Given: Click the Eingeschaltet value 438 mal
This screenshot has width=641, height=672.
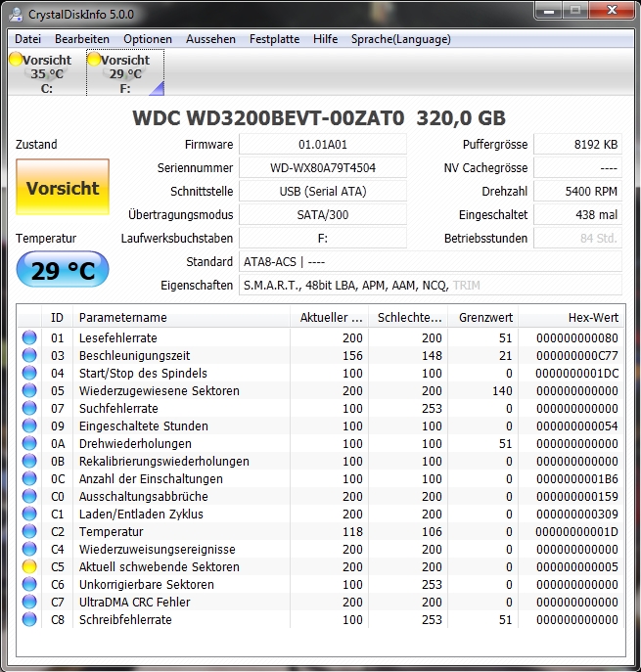Looking at the screenshot, I should coord(577,215).
